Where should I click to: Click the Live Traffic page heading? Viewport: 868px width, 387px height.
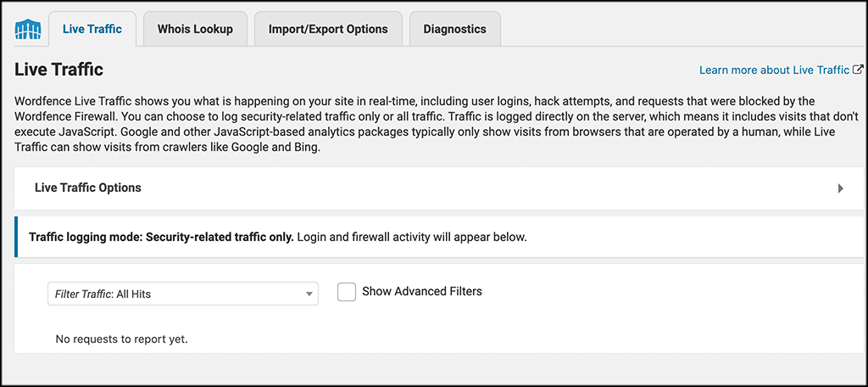click(58, 70)
